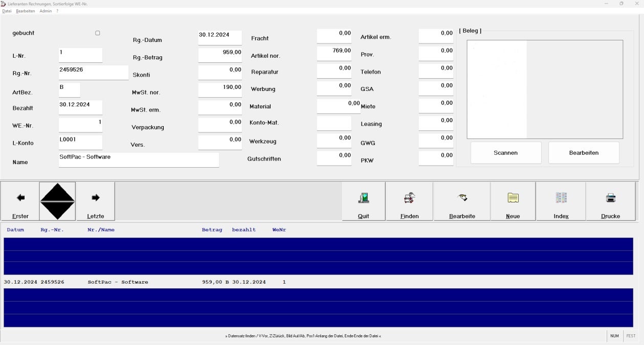This screenshot has height=345, width=644.
Task: Select the invoice row 2459526 in the list
Action: (x=318, y=282)
